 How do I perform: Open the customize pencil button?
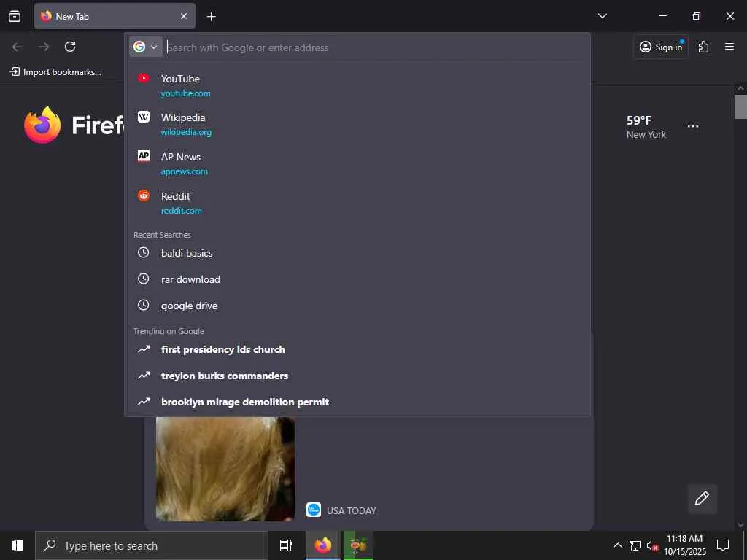(x=702, y=499)
